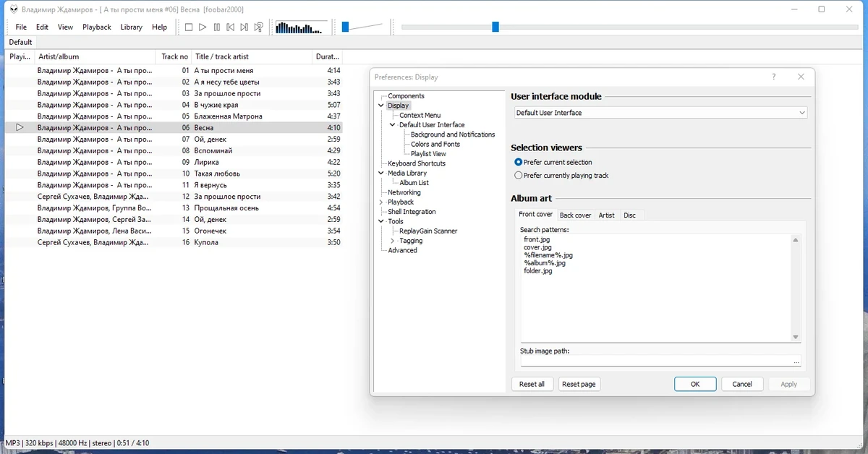868x454 pixels.
Task: Click the Track no column header
Action: (174, 56)
